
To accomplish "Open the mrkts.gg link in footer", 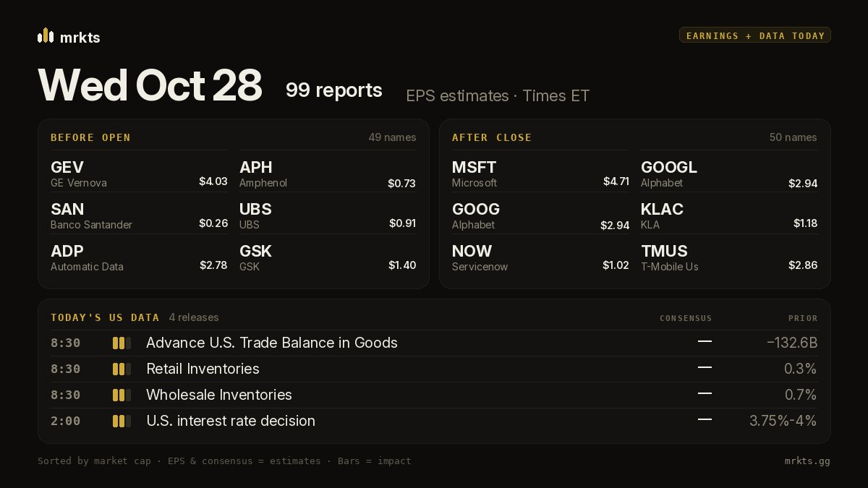I will (x=807, y=461).
